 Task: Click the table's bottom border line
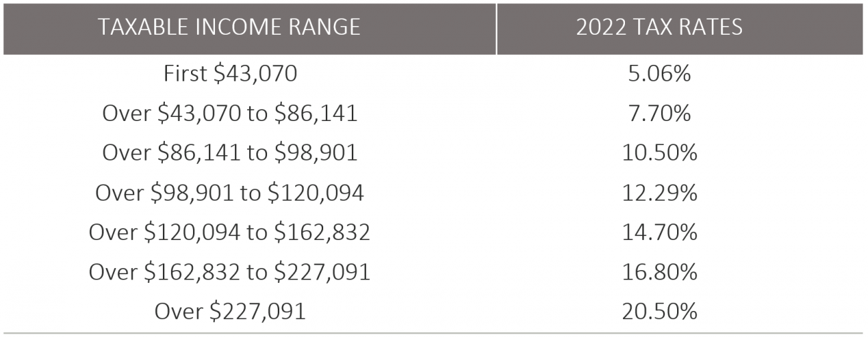pos(434,332)
